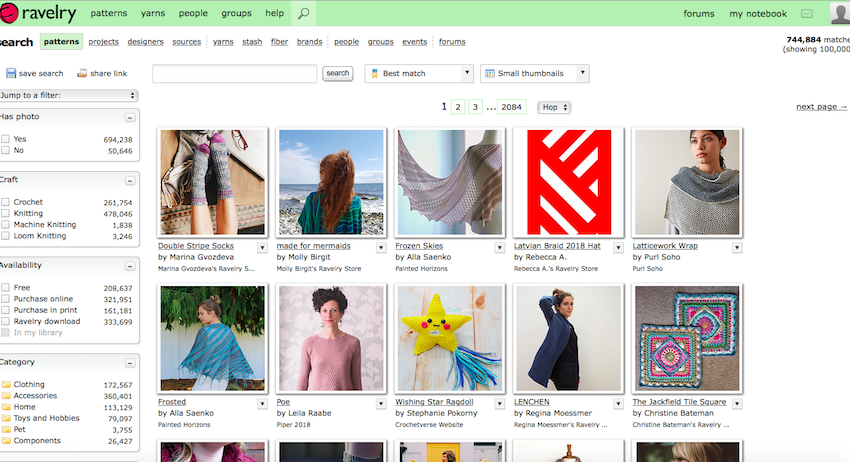Collapse the Craft filter box
This screenshot has height=462, width=850.
[x=130, y=180]
